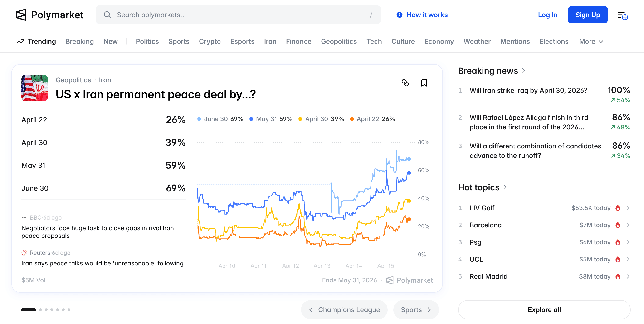The image size is (644, 324).
Task: Click the Polymarket logo icon in header
Action: pyautogui.click(x=21, y=15)
